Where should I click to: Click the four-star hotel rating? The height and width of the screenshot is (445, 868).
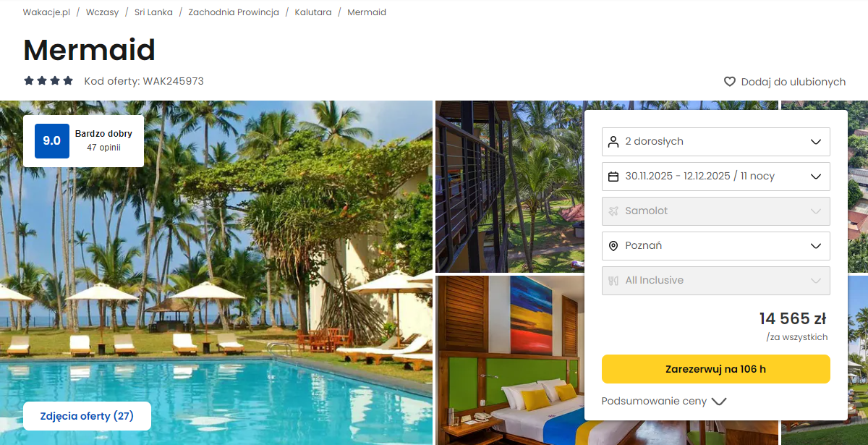(48, 81)
